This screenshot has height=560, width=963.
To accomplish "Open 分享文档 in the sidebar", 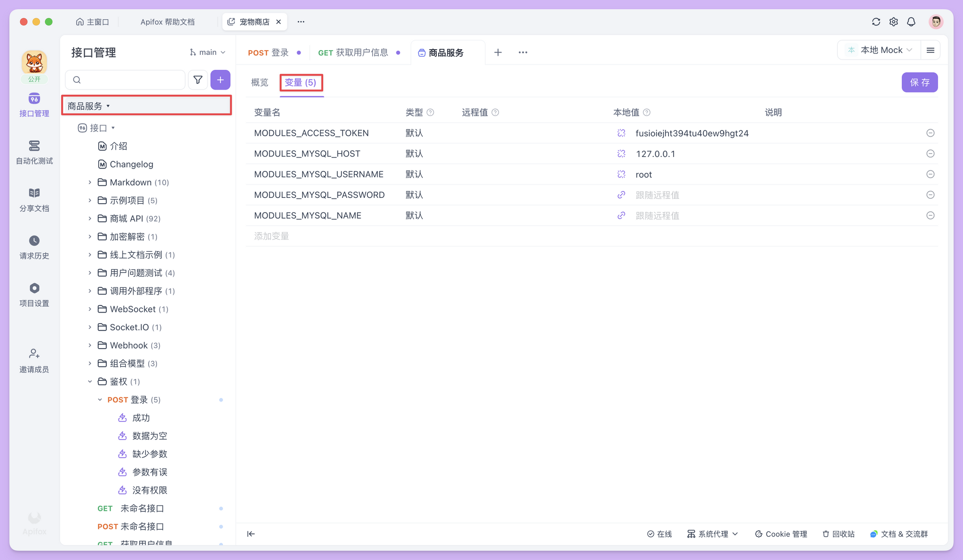I will pos(34,200).
